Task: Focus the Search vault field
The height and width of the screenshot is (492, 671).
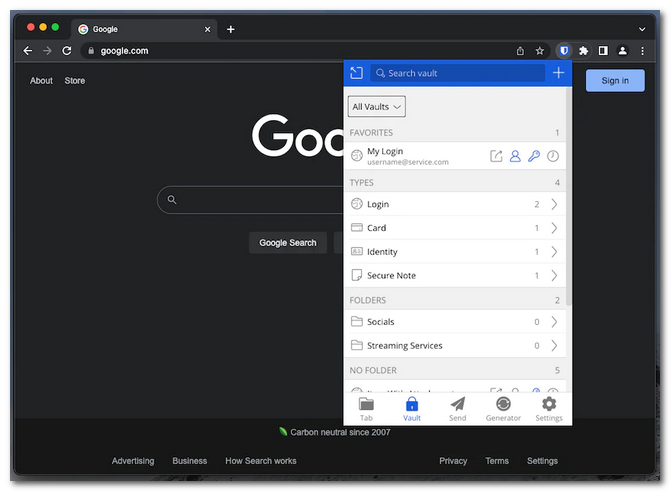Action: point(457,73)
